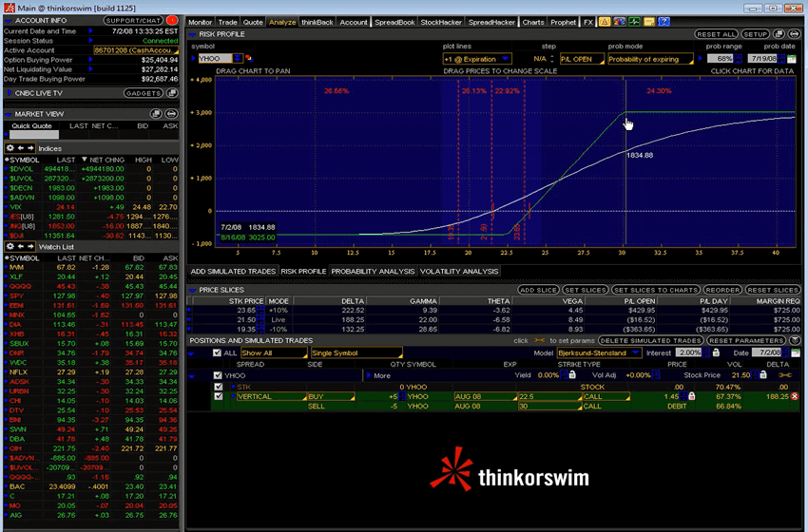808x532 pixels.
Task: Uncheck the STK row checkbox
Action: point(219,387)
